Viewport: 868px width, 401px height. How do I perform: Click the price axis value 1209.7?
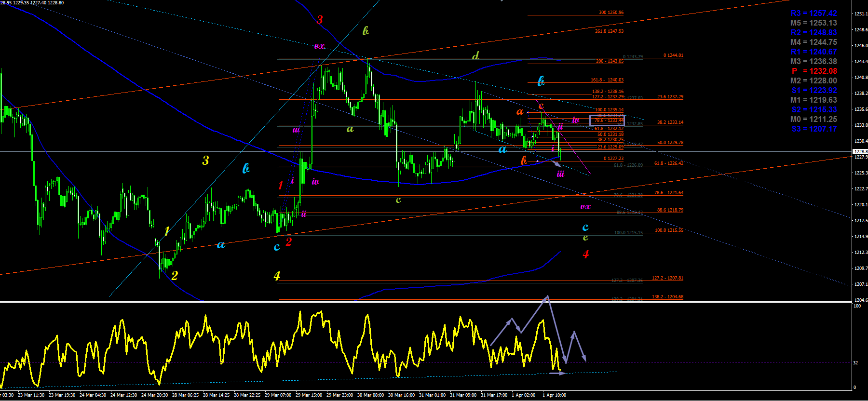[861, 268]
